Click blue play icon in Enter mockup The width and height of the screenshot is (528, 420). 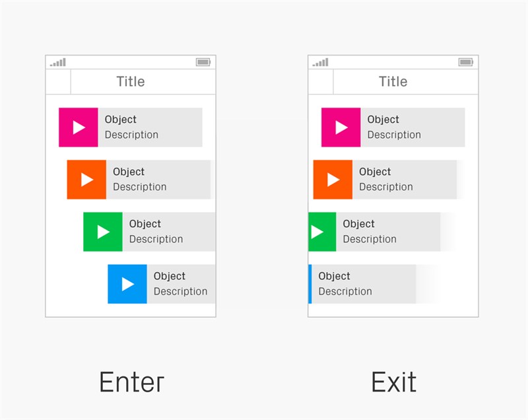click(x=127, y=284)
